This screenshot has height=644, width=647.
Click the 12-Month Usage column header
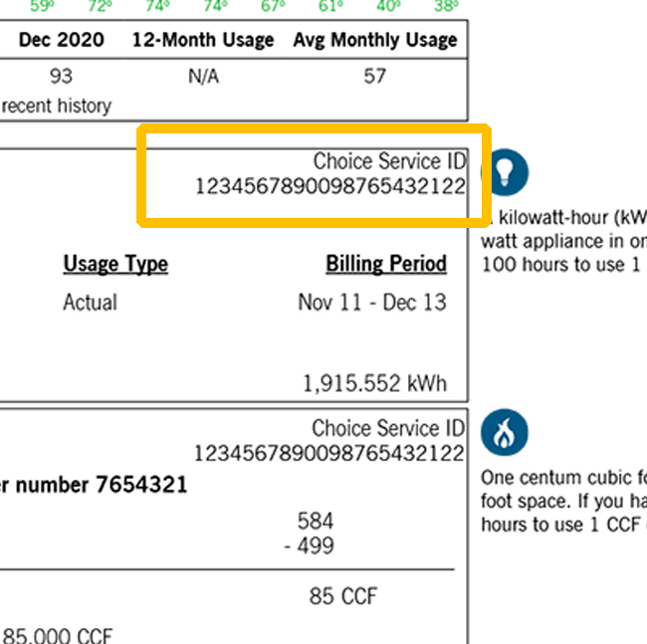(x=203, y=41)
